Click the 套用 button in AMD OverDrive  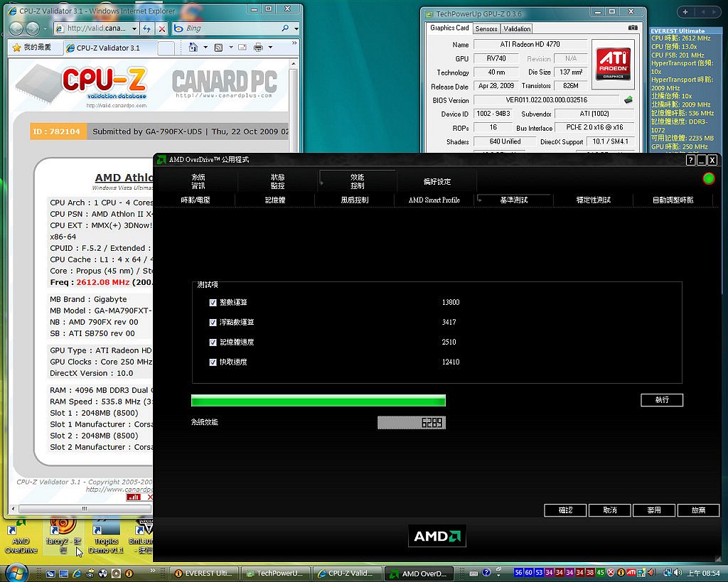tap(654, 510)
